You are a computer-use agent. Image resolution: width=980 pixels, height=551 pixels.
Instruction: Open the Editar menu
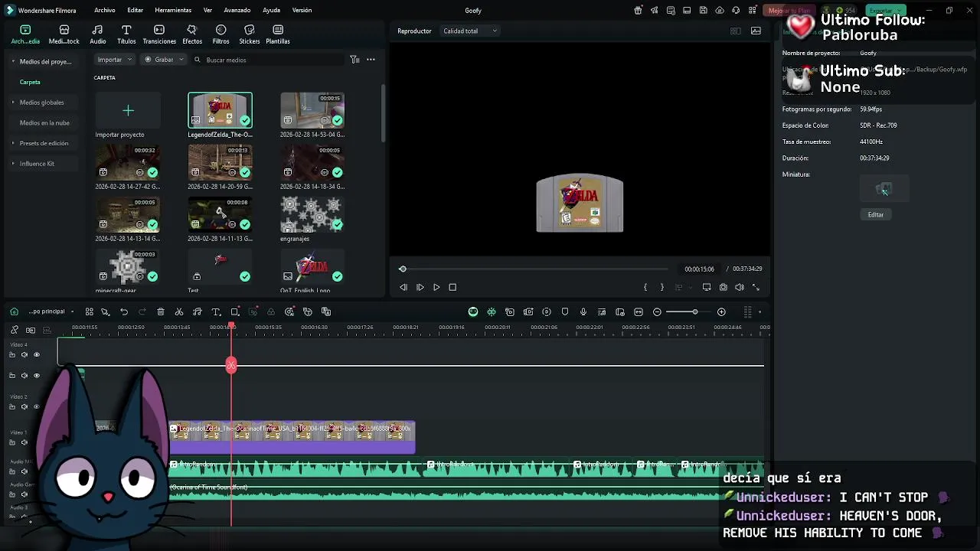pos(136,10)
